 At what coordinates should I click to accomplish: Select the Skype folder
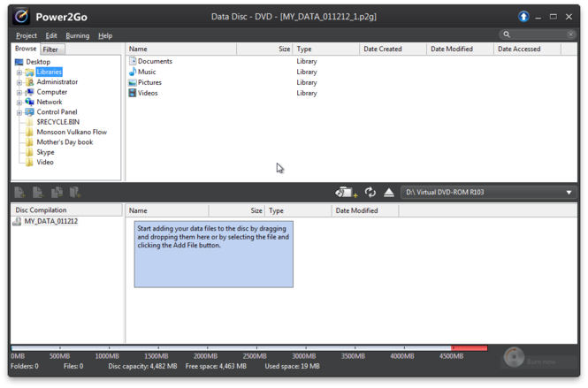[45, 152]
